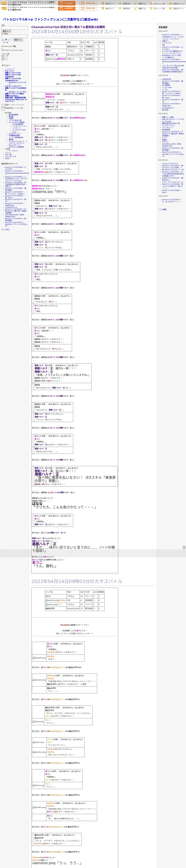Open 赤い魔導師 in the update history
This screenshot has height=868, width=186.
[166, 85]
